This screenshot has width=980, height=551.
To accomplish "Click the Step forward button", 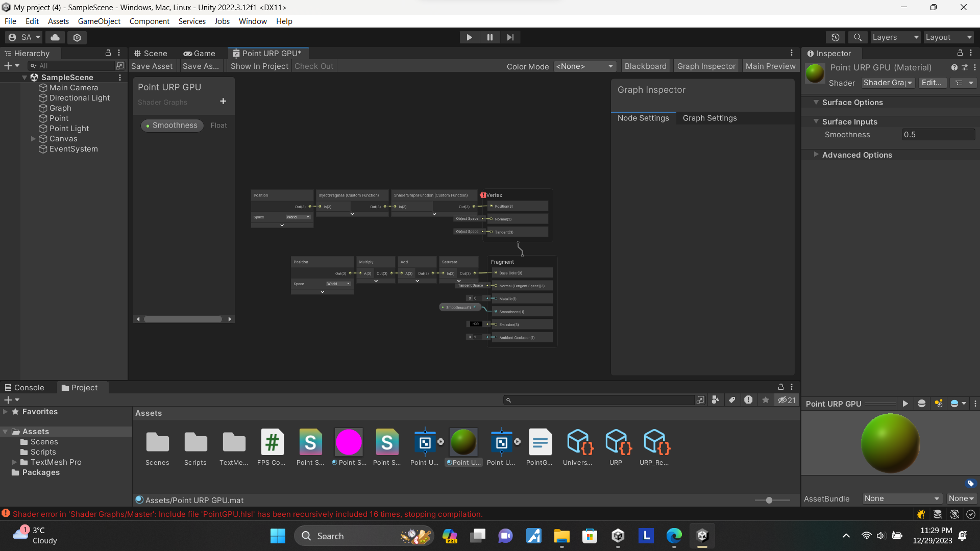I will click(510, 37).
